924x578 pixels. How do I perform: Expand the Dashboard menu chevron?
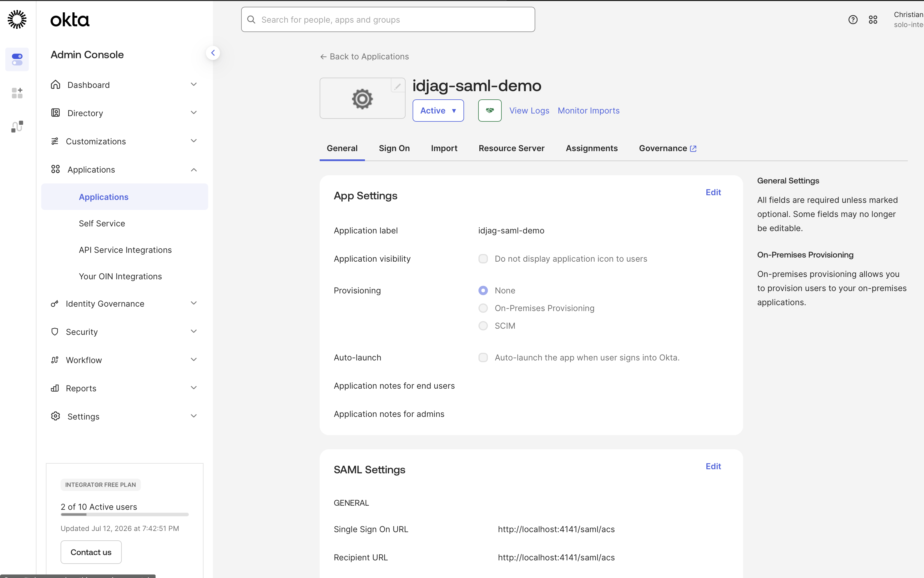(194, 84)
